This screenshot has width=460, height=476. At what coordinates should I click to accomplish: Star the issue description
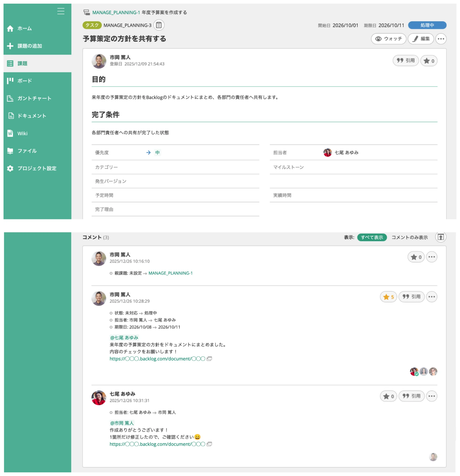429,61
